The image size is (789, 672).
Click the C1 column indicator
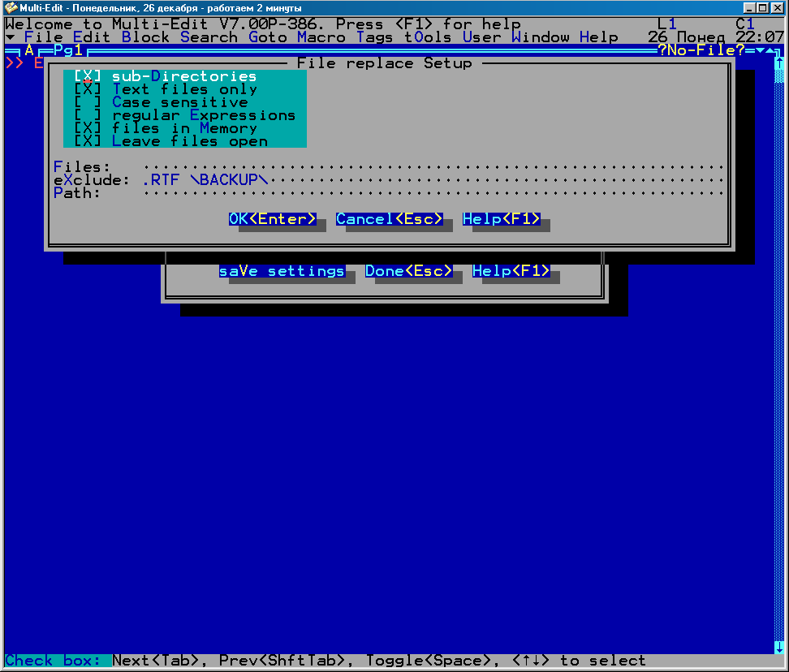745,24
